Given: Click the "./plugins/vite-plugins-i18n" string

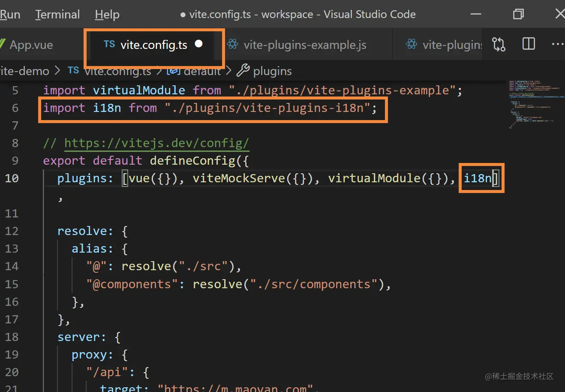Looking at the screenshot, I should (x=267, y=108).
